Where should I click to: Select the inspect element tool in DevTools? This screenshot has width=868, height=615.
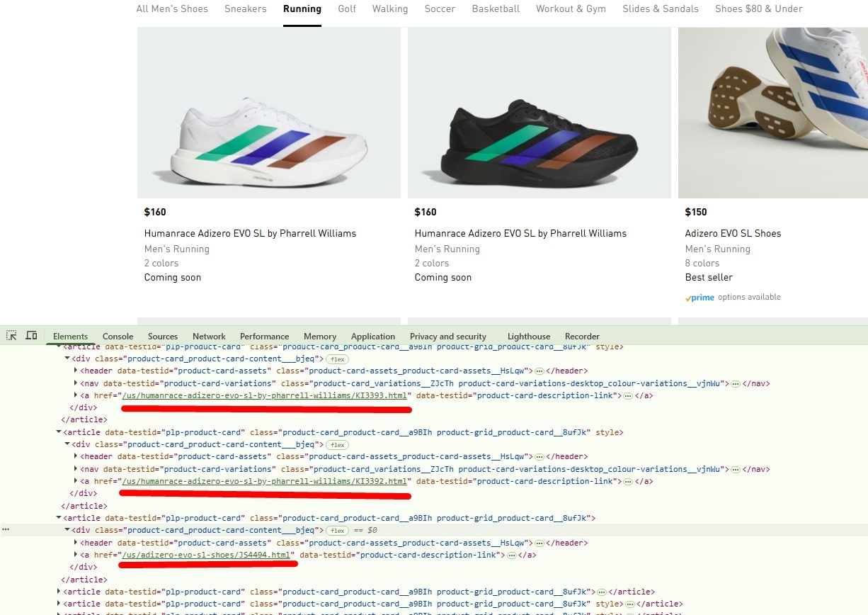[x=11, y=334]
